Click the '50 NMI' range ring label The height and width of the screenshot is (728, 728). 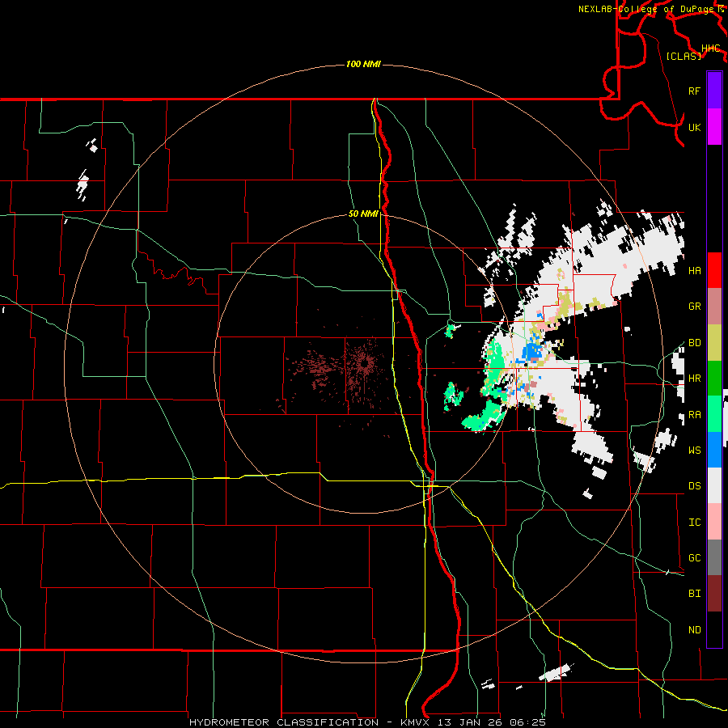click(x=363, y=214)
